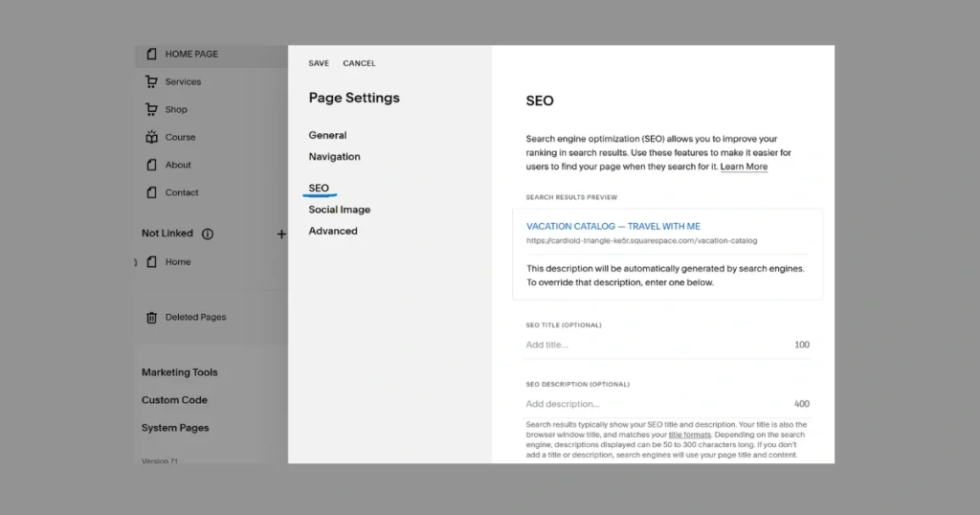The width and height of the screenshot is (980, 515).
Task: Open the Navigation settings tab
Action: point(334,157)
